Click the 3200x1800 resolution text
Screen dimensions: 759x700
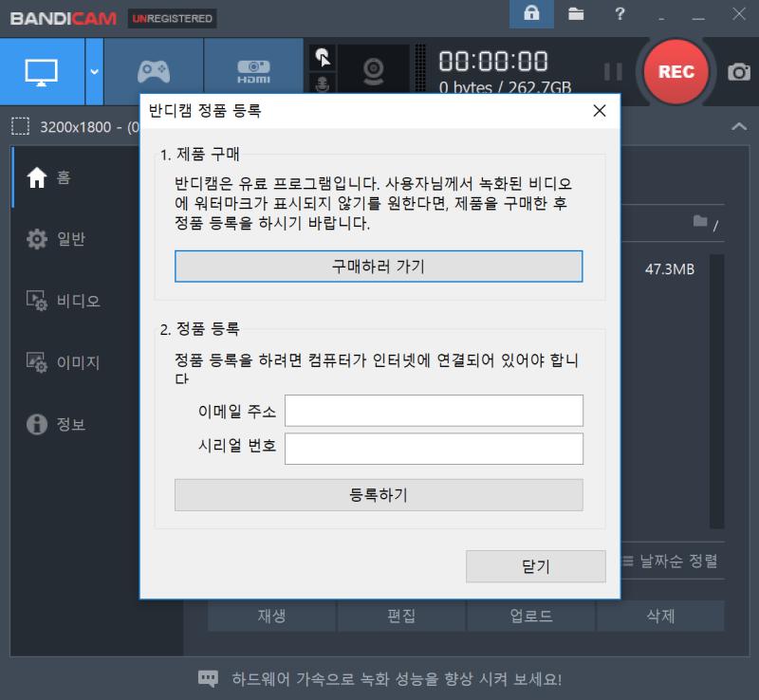click(x=76, y=127)
